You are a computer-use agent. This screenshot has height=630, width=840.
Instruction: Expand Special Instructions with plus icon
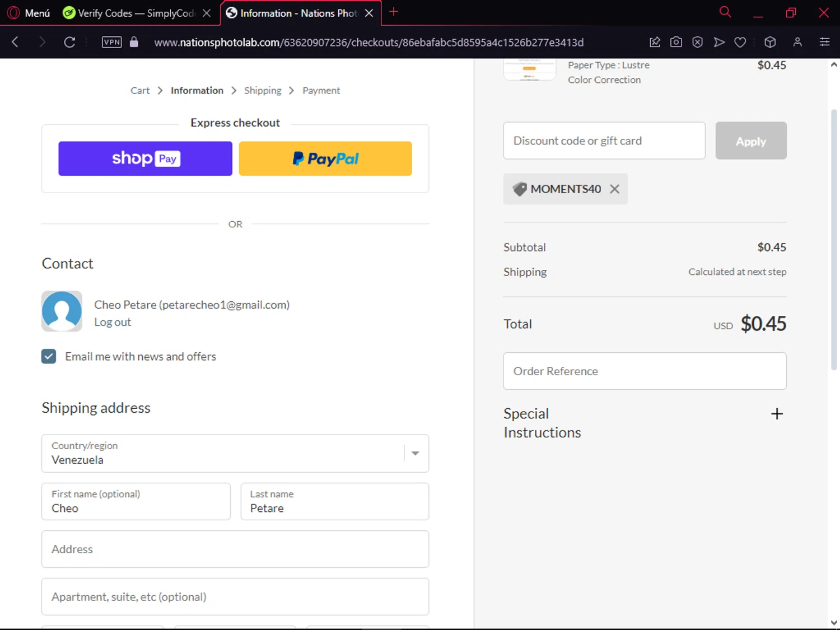(777, 414)
